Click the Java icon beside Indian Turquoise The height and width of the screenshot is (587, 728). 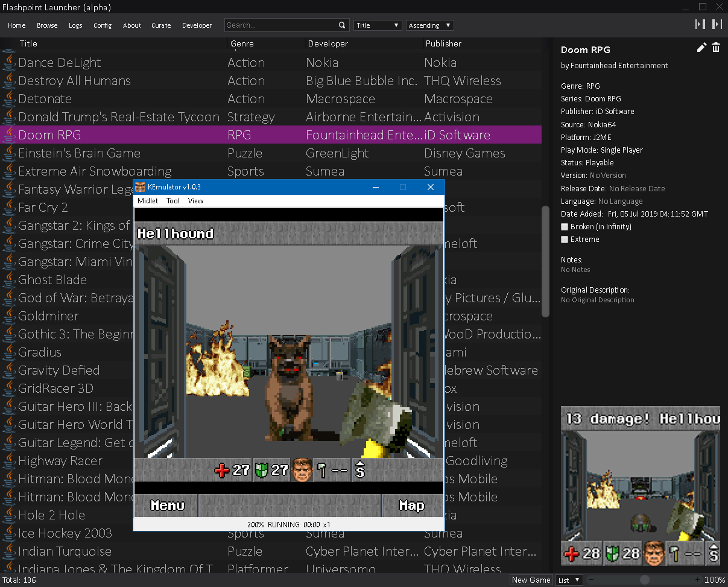click(x=8, y=551)
